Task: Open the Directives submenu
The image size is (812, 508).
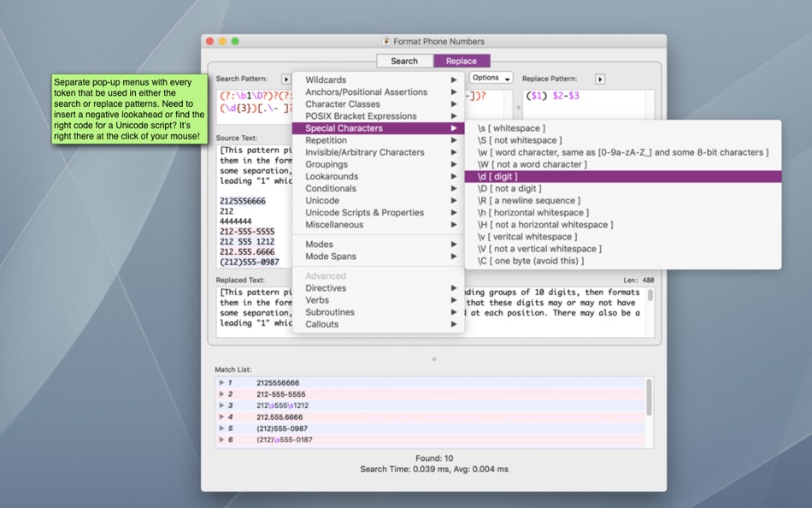Action: [x=378, y=287]
